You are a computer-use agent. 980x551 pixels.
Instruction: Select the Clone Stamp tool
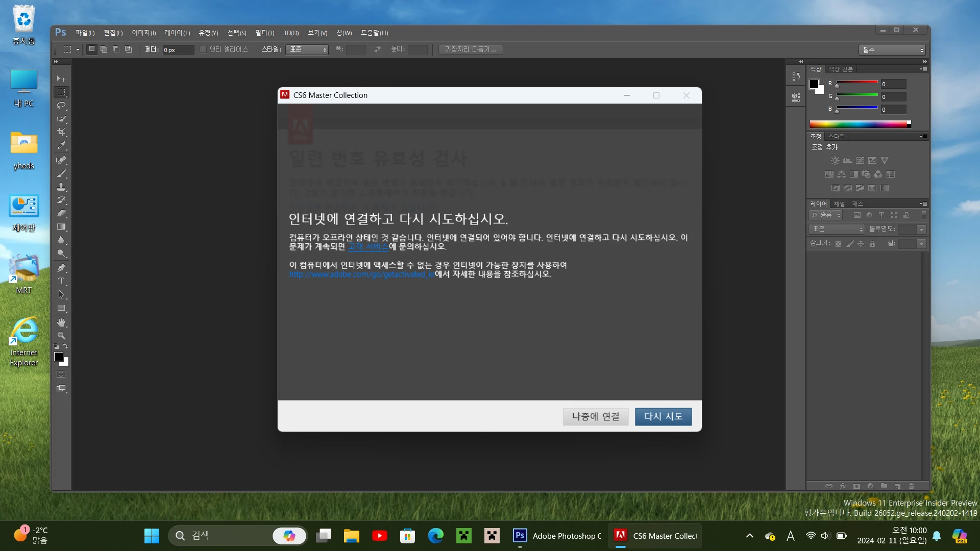[x=61, y=187]
